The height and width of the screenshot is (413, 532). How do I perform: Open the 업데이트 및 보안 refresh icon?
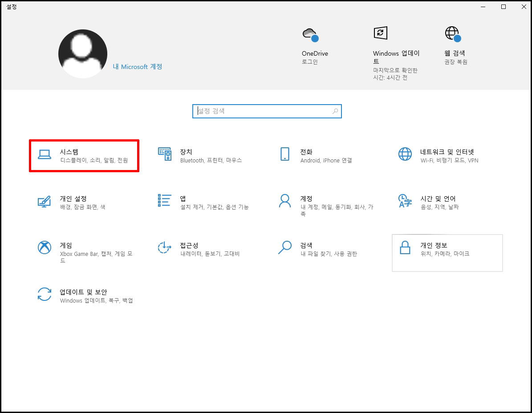click(45, 294)
